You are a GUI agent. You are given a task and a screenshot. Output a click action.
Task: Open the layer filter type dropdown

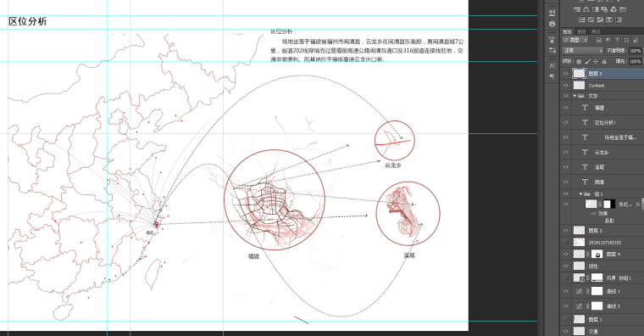[575, 40]
